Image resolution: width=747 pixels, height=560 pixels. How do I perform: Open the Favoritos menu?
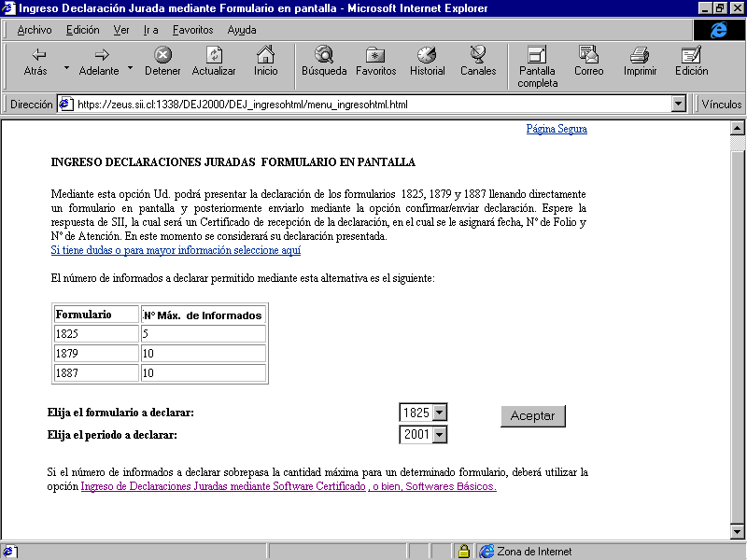click(192, 30)
